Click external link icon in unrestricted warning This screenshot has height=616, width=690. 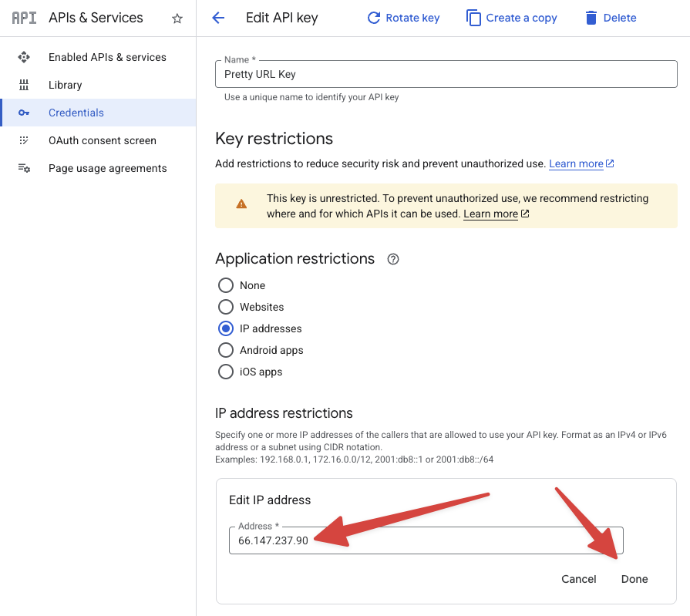(525, 214)
